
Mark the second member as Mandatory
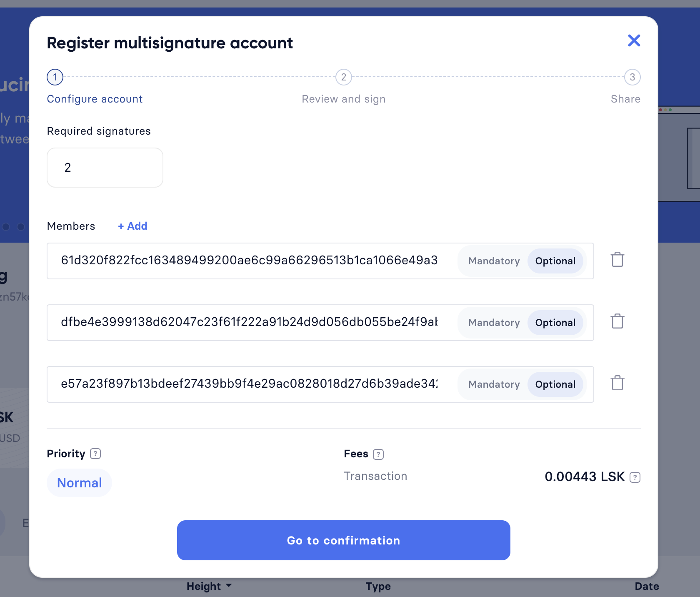click(493, 322)
